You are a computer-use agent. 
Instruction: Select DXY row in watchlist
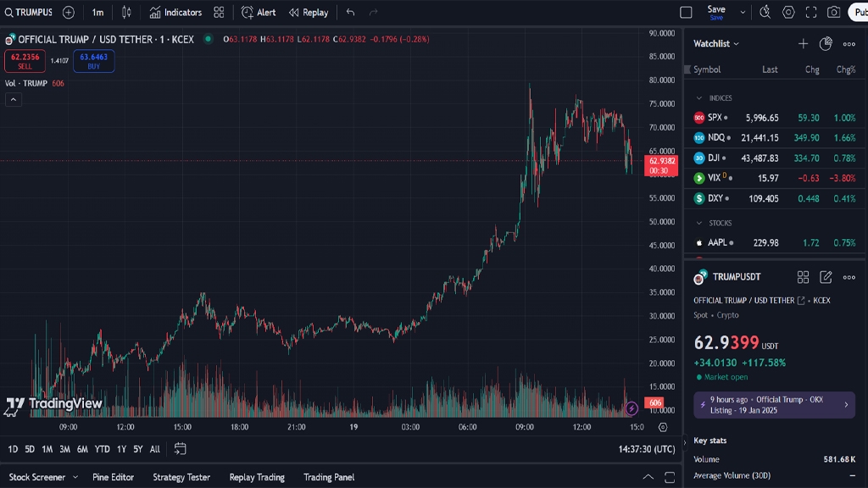pos(775,198)
